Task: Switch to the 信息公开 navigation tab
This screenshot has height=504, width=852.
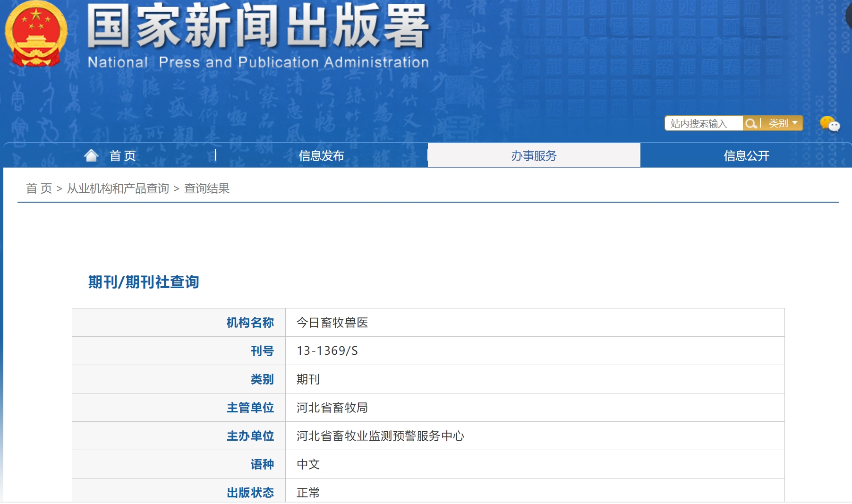Action: tap(746, 156)
